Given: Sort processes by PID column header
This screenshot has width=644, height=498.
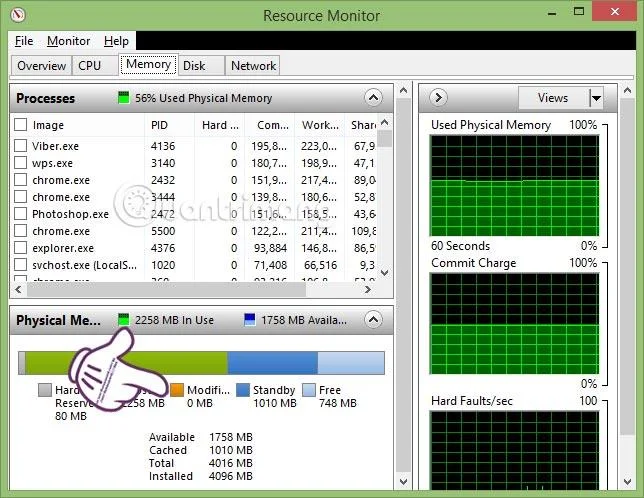Looking at the screenshot, I should click(x=159, y=125).
